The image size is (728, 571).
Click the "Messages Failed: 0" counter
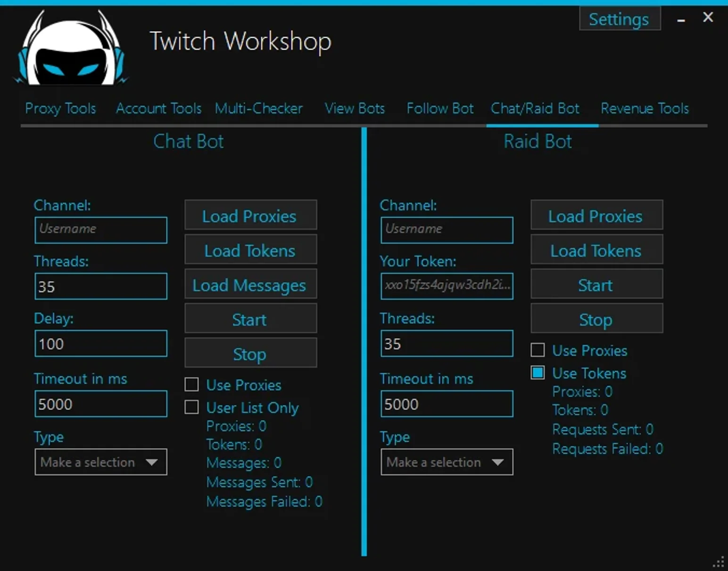[x=264, y=501]
